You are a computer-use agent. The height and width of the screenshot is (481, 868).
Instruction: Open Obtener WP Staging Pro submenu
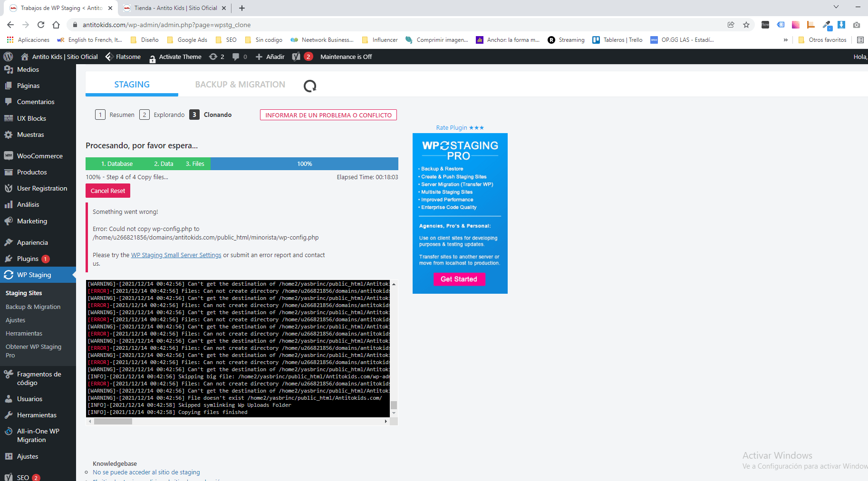pyautogui.click(x=33, y=351)
